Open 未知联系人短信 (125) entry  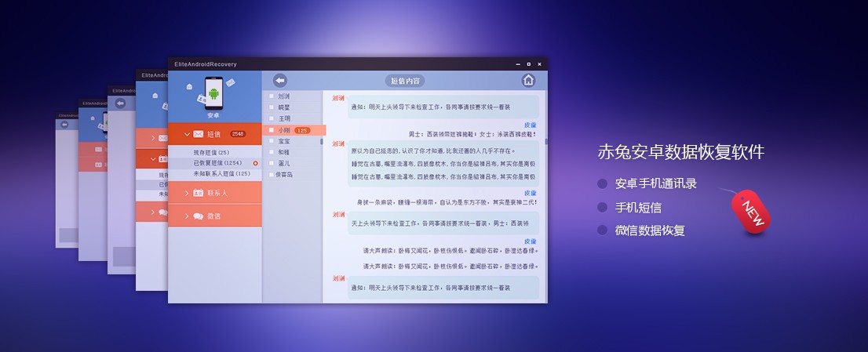pos(221,173)
